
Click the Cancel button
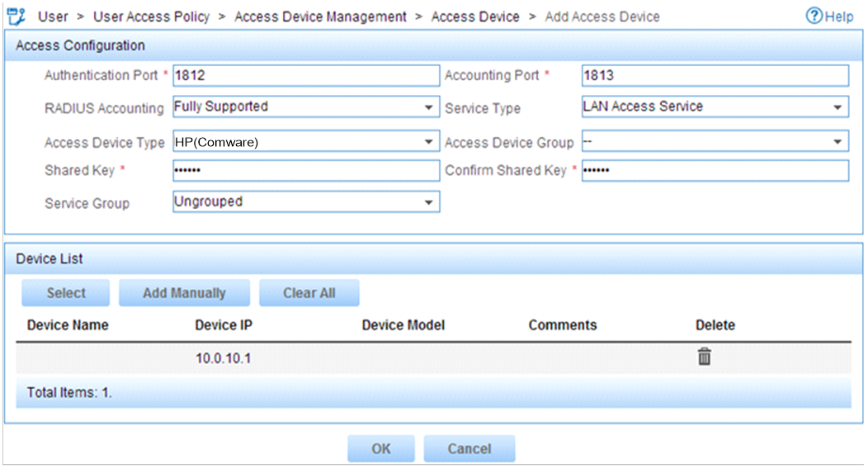(x=469, y=448)
